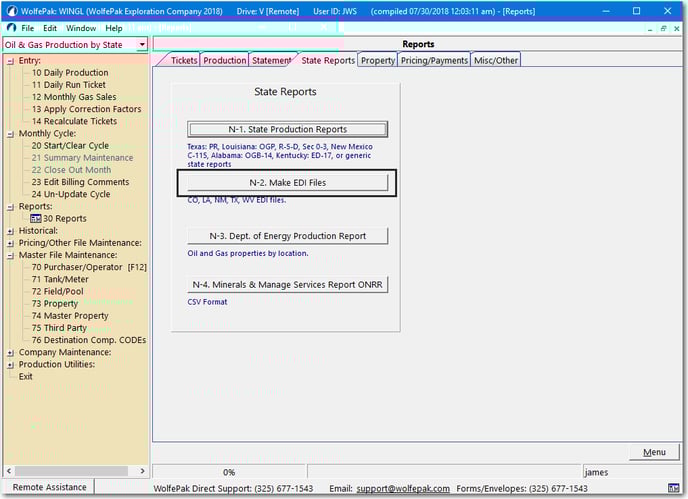The width and height of the screenshot is (688, 499).
Task: Collapse Master File Maintenance section
Action: (11, 255)
